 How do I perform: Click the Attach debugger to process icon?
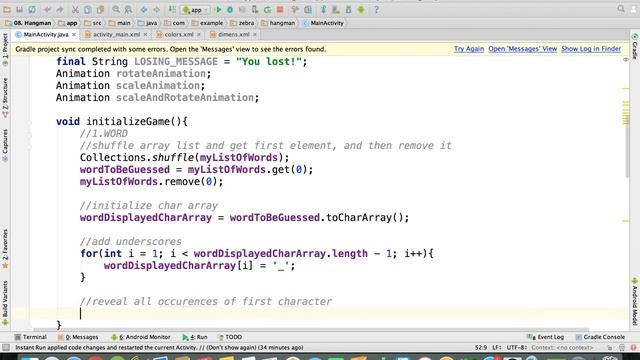coord(255,9)
